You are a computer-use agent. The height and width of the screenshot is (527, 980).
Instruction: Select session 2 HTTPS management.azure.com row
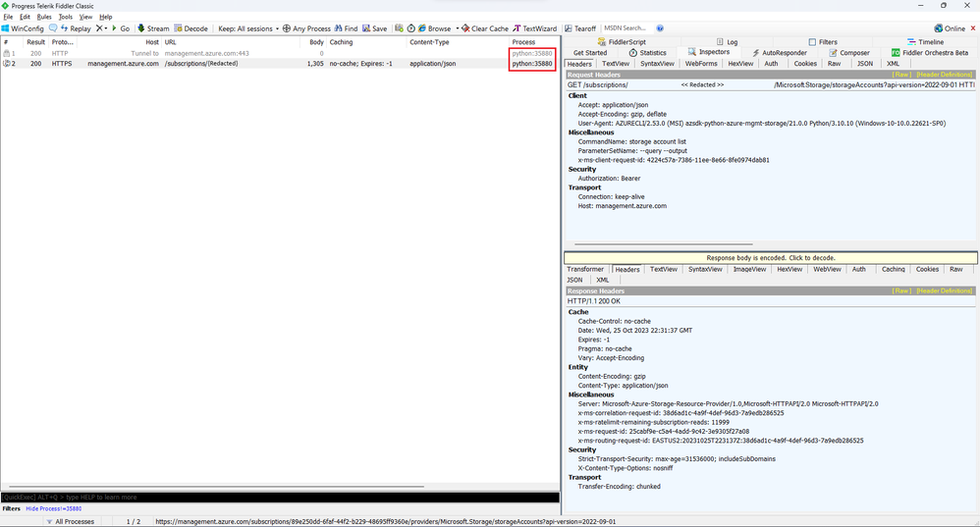point(280,64)
